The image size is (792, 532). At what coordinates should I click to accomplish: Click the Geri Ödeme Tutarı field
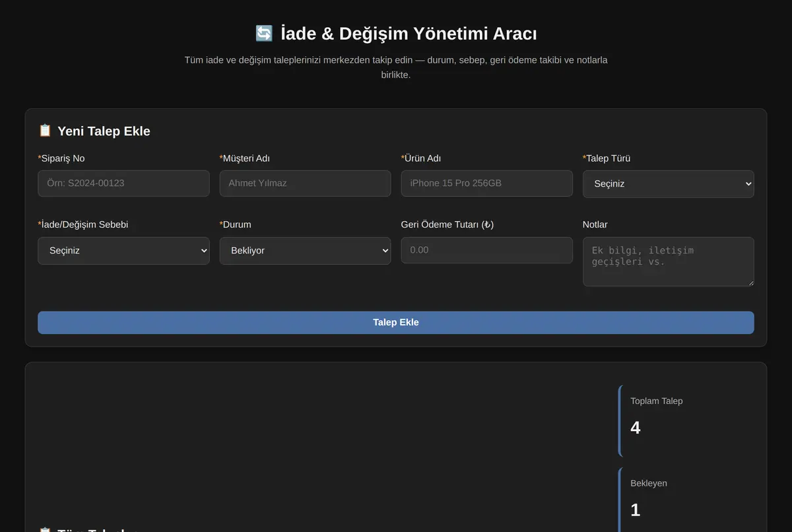[x=486, y=250]
